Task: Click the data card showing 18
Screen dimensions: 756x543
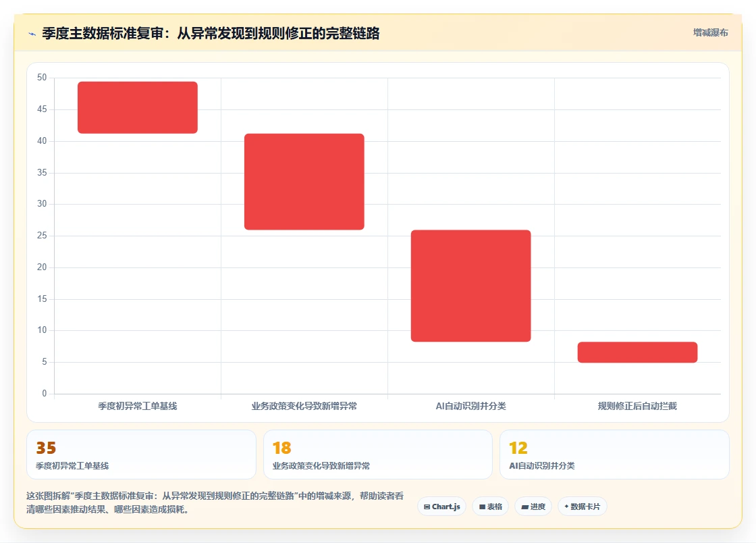Action: 378,455
